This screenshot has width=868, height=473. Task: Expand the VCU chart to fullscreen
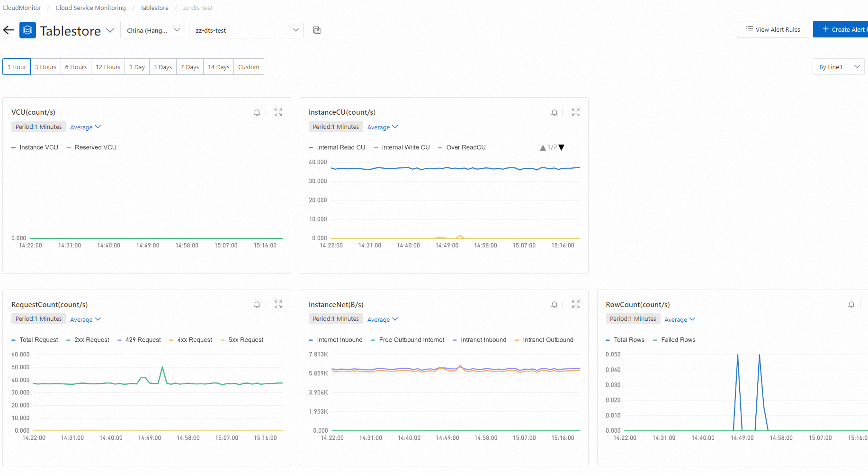[278, 112]
